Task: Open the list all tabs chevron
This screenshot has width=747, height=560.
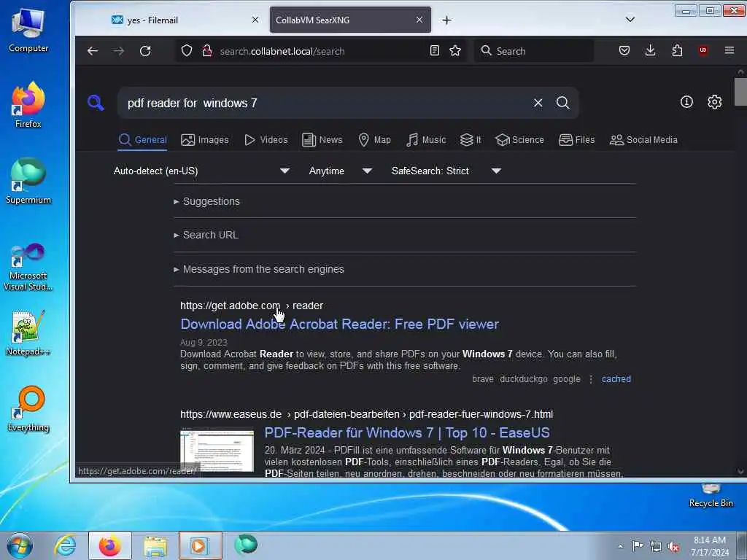Action: pyautogui.click(x=630, y=20)
